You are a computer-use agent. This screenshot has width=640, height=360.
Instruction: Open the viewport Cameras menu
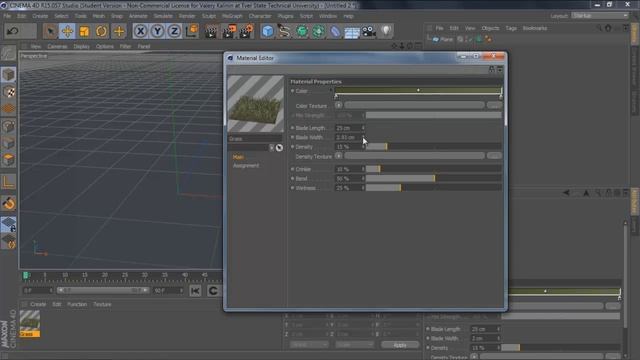pos(57,47)
